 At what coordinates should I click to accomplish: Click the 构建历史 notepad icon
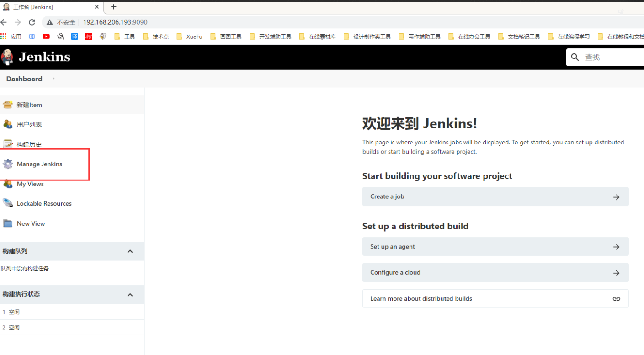coord(8,144)
